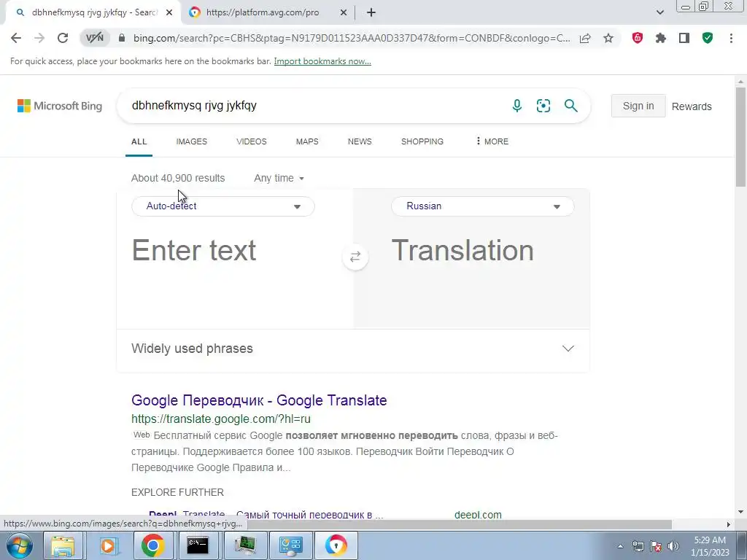Viewport: 747px width, 560px height.
Task: Start voice search with microphone icon
Action: (517, 106)
